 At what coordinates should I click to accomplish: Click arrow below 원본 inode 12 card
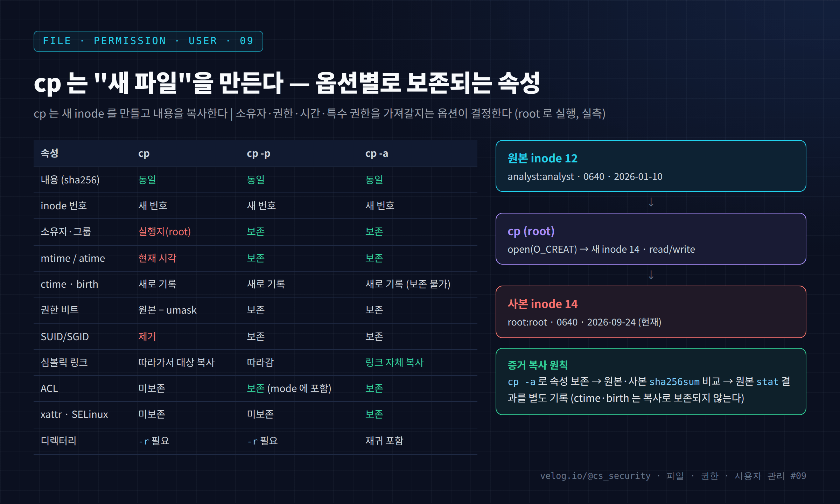click(651, 202)
